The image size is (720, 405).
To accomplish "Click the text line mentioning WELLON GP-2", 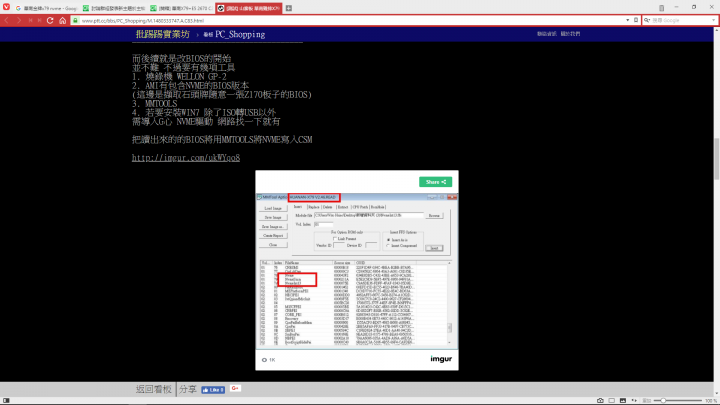I will pos(179,77).
